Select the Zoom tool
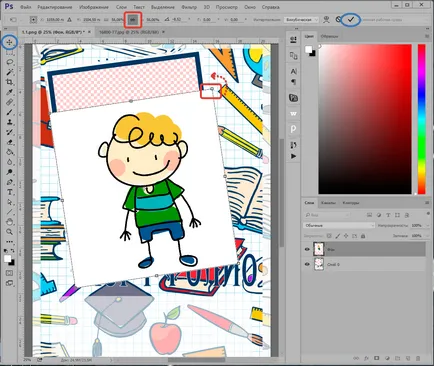Image resolution: width=434 pixels, height=366 pixels. tap(9, 232)
